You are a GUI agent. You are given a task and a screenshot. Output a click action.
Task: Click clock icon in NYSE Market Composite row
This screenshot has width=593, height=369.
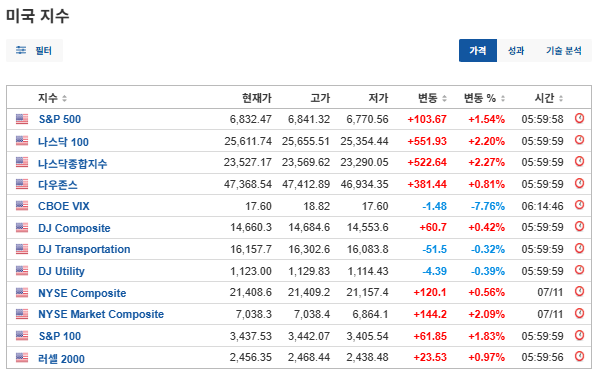coord(579,313)
